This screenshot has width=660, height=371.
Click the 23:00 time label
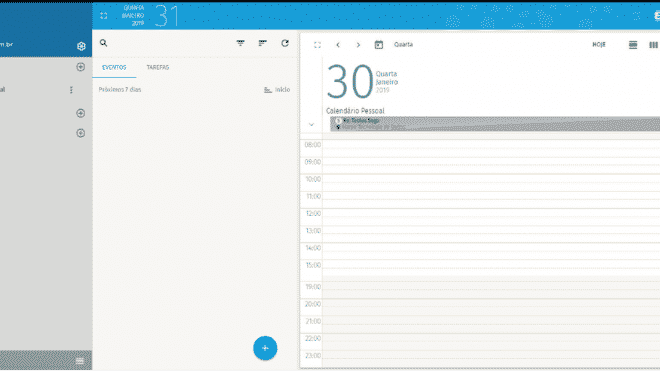(x=313, y=356)
